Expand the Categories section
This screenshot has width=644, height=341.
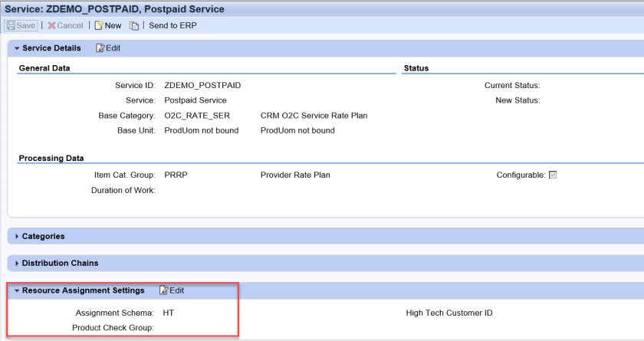click(16, 236)
